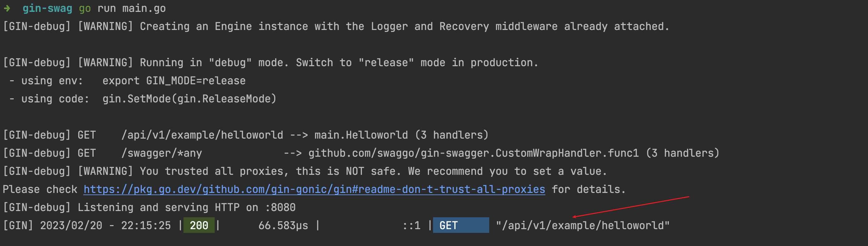Click the /swagger/*any route path

[161, 153]
